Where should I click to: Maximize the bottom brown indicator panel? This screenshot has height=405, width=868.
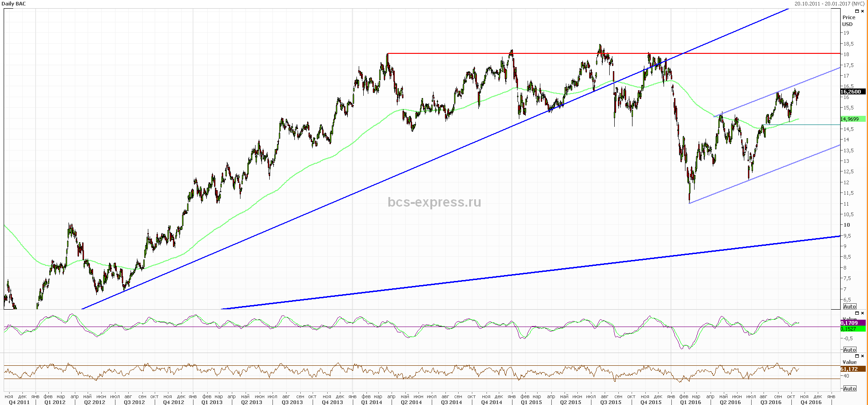click(x=857, y=356)
